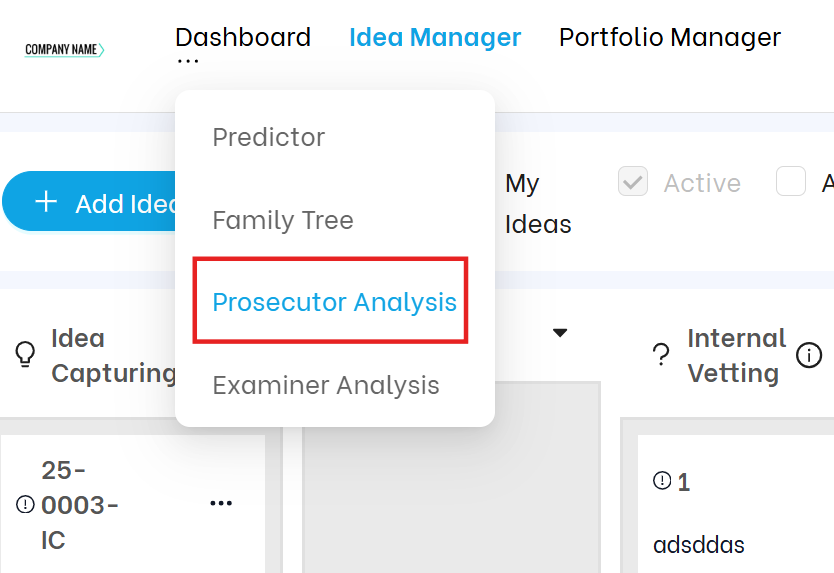Click the question mark icon beside Internal Vetting
Screen dimensions: 834x573
coord(661,355)
